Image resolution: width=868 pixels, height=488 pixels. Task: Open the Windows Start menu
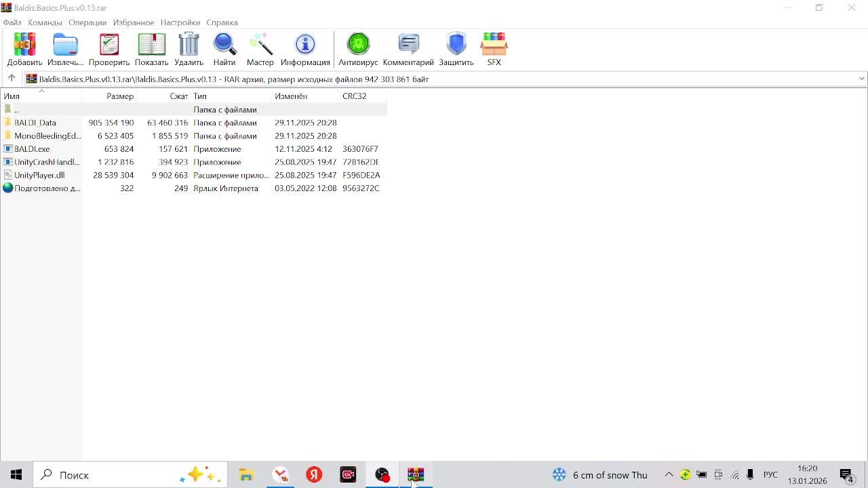click(16, 475)
